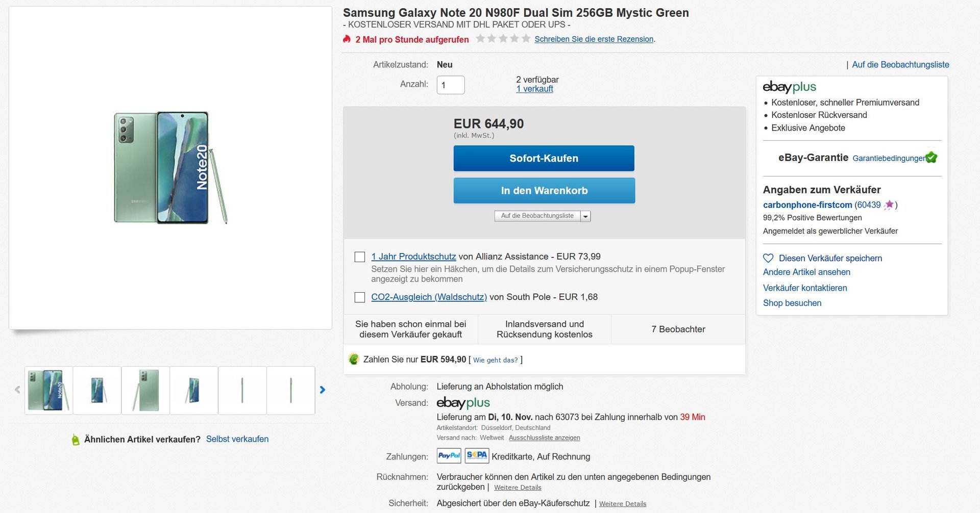
Task: Tick the CO2-Ausgleich (Waldschutz) checkbox
Action: tap(360, 297)
